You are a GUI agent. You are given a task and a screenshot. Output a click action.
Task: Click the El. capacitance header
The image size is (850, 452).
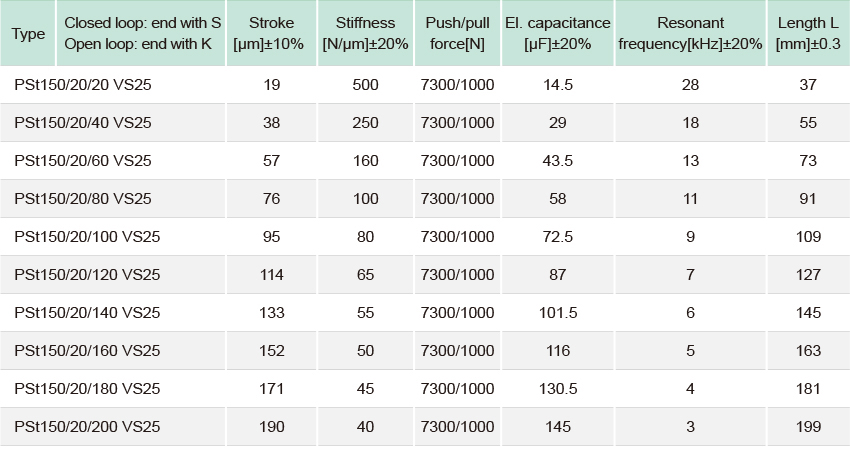point(558,34)
